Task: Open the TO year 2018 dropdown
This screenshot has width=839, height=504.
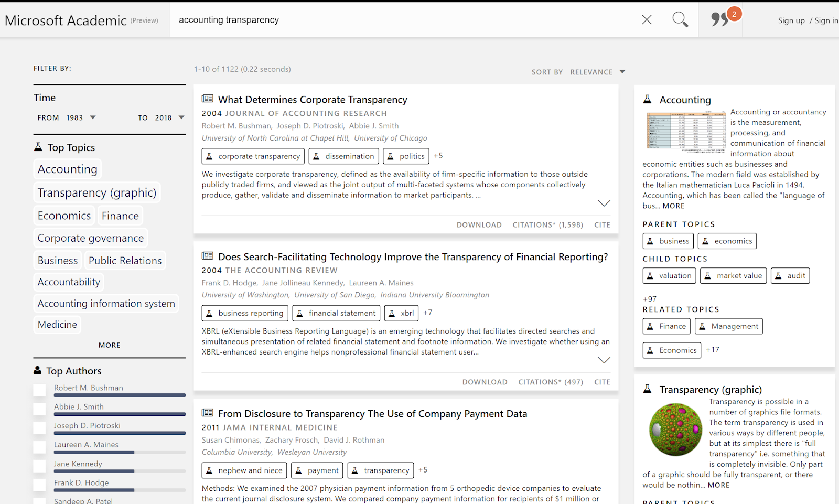Action: point(169,117)
